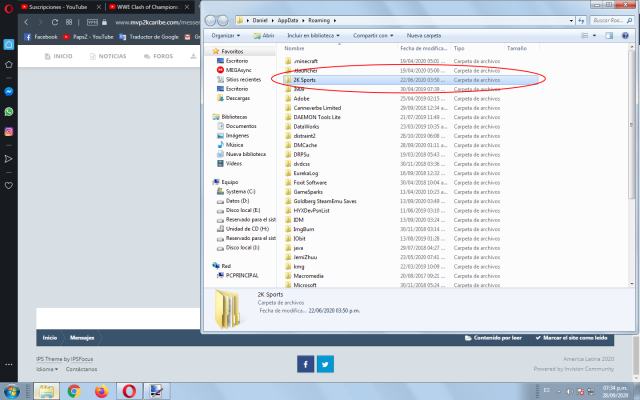Image resolution: width=640 pixels, height=400 pixels.
Task: Open Opera sidebar bookmarks heart icon
Action: point(9,185)
